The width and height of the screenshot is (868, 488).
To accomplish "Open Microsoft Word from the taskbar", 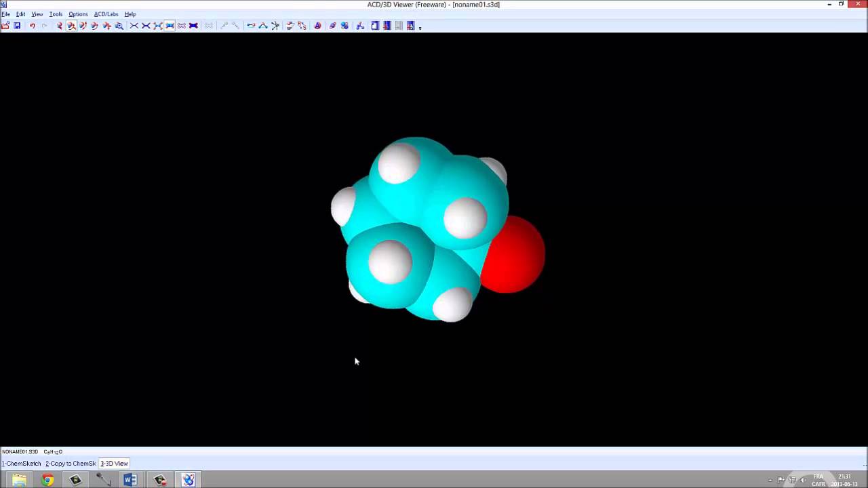I will [x=130, y=480].
